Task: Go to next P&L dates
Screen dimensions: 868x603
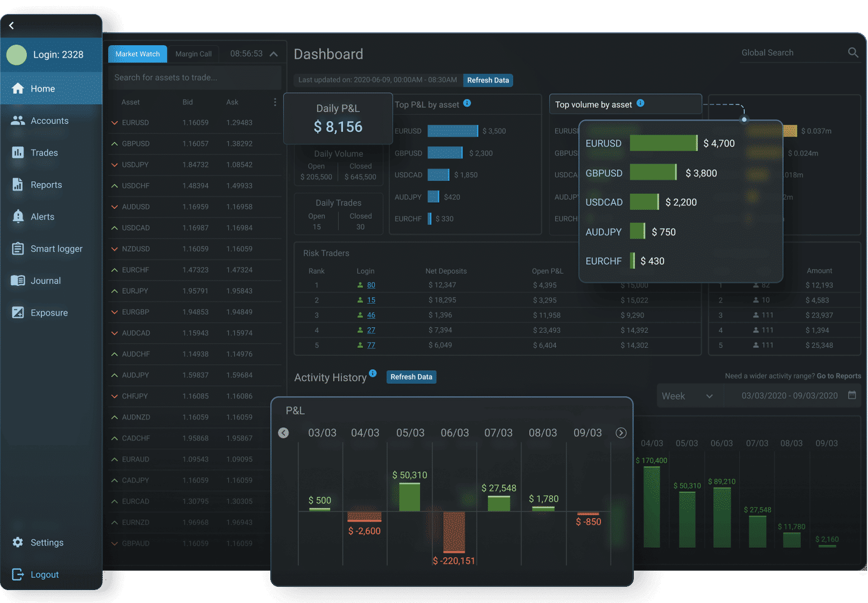Action: (621, 433)
